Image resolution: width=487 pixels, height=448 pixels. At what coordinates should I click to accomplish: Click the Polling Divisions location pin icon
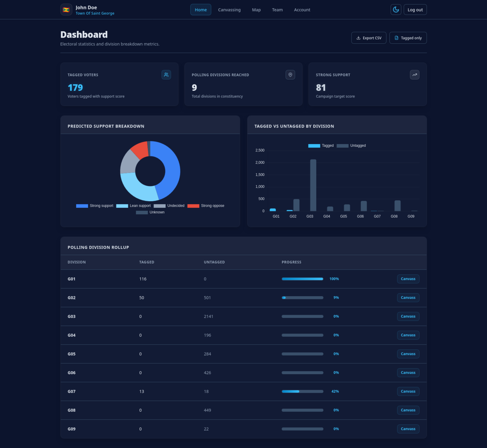pyautogui.click(x=290, y=75)
